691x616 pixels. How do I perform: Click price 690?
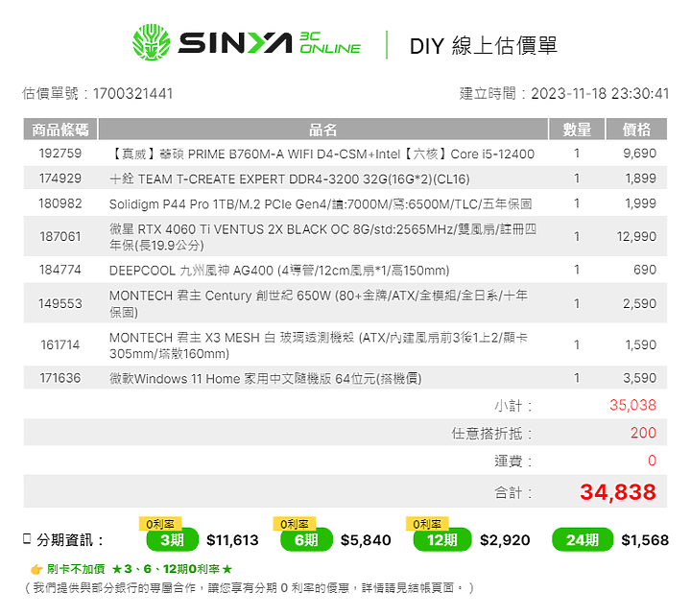pyautogui.click(x=645, y=270)
